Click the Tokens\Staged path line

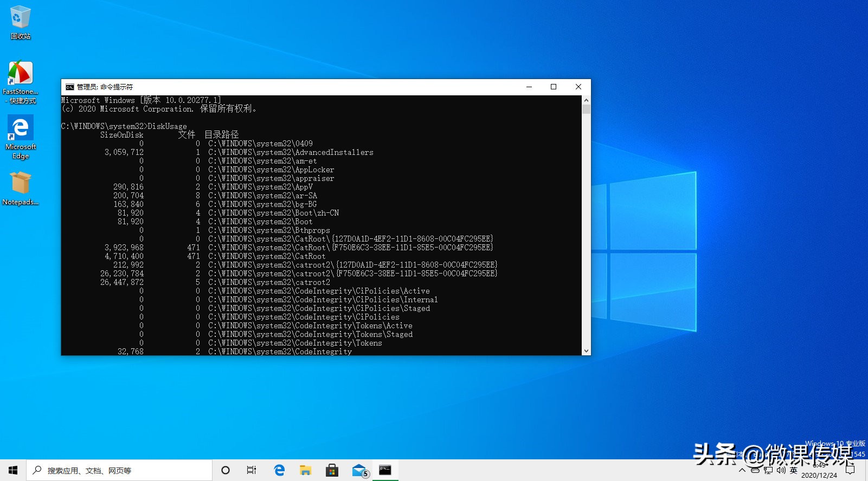point(310,334)
